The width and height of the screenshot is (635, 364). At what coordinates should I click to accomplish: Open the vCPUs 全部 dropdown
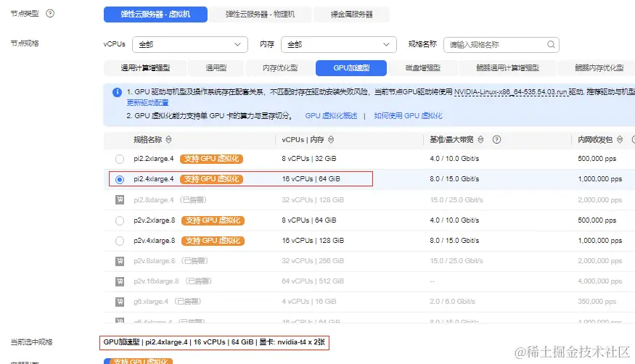tap(190, 44)
